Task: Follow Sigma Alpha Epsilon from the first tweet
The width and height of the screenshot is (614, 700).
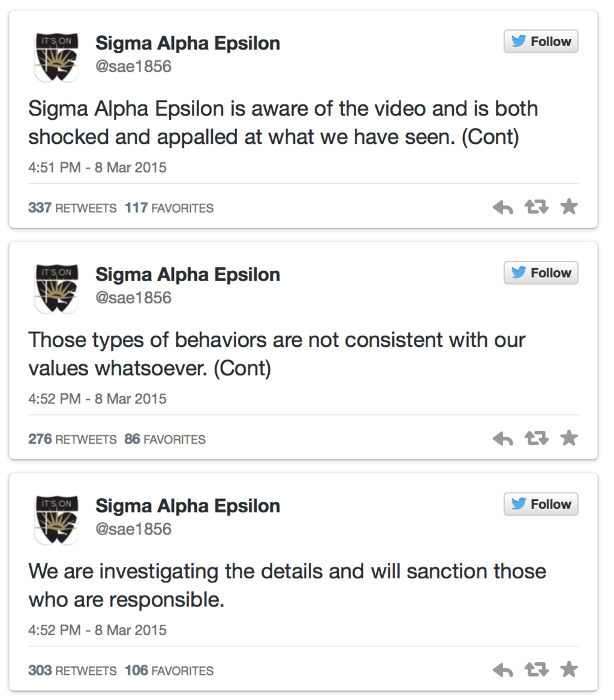Action: [x=541, y=42]
